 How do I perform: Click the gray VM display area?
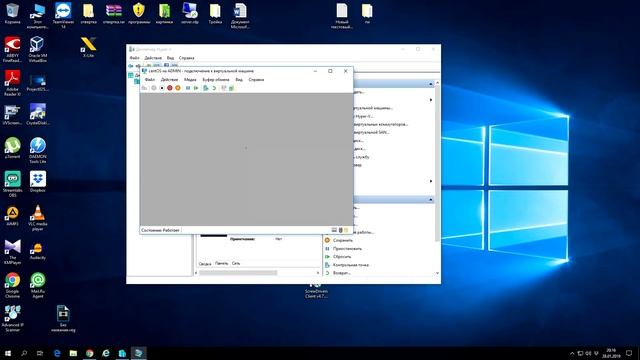[x=246, y=159]
